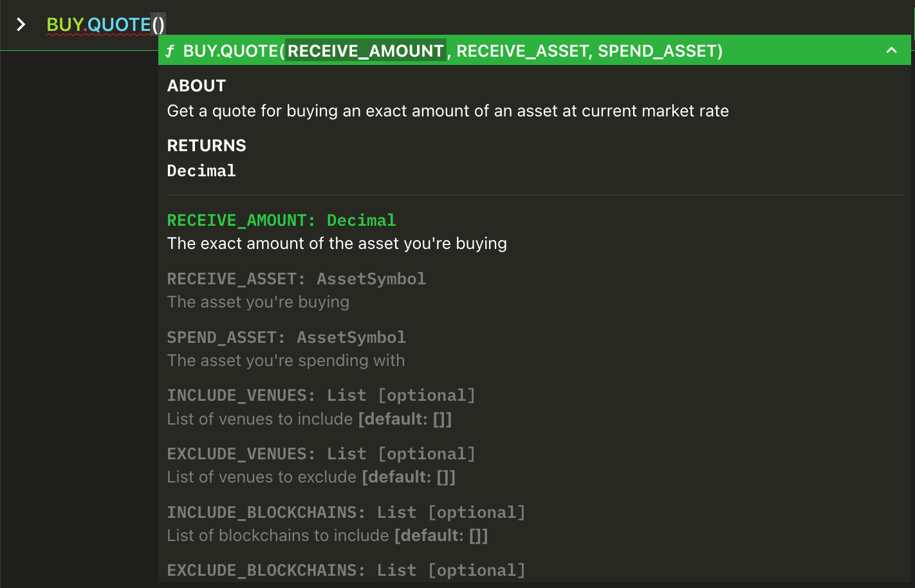
Task: Click the RECEIVE_ASSET: AssetSymbol parameter entry
Action: click(296, 279)
